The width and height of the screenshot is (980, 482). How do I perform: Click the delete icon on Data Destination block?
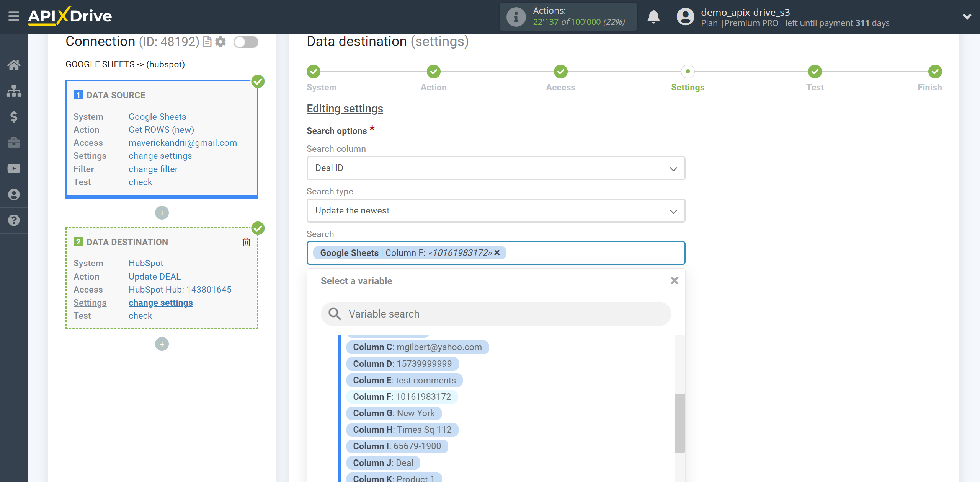[x=248, y=242]
